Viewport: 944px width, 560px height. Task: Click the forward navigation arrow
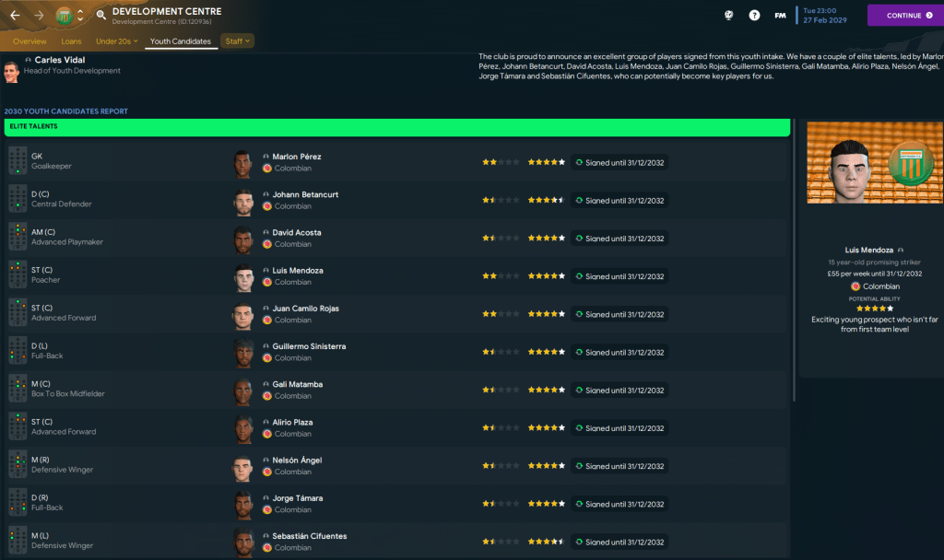[39, 15]
